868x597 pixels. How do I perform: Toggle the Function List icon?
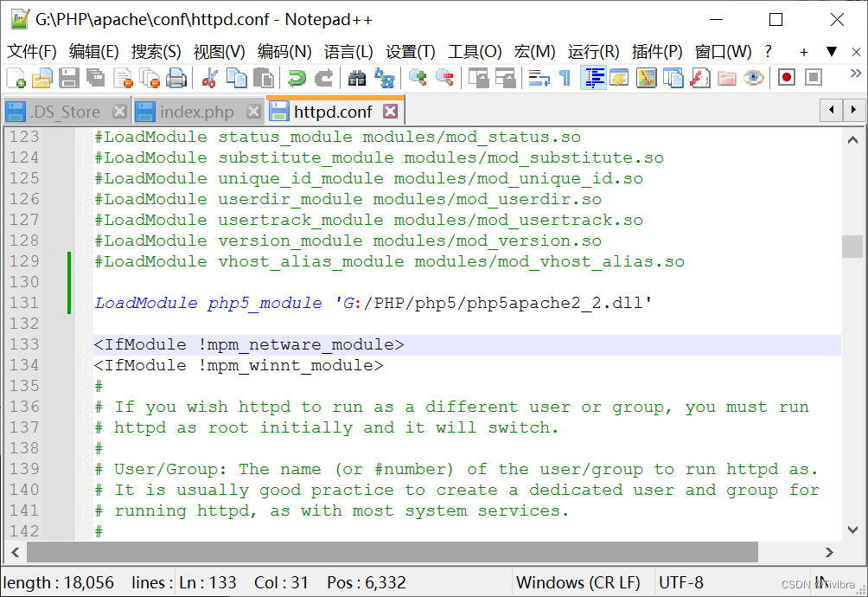coord(699,78)
